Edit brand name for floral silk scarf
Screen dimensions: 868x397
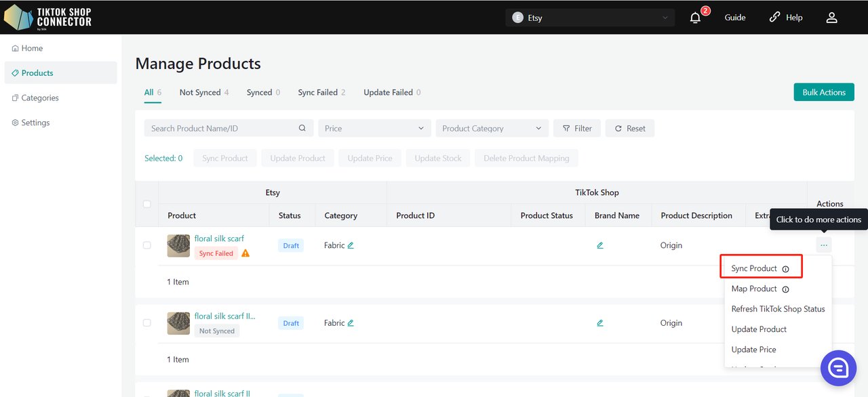600,246
